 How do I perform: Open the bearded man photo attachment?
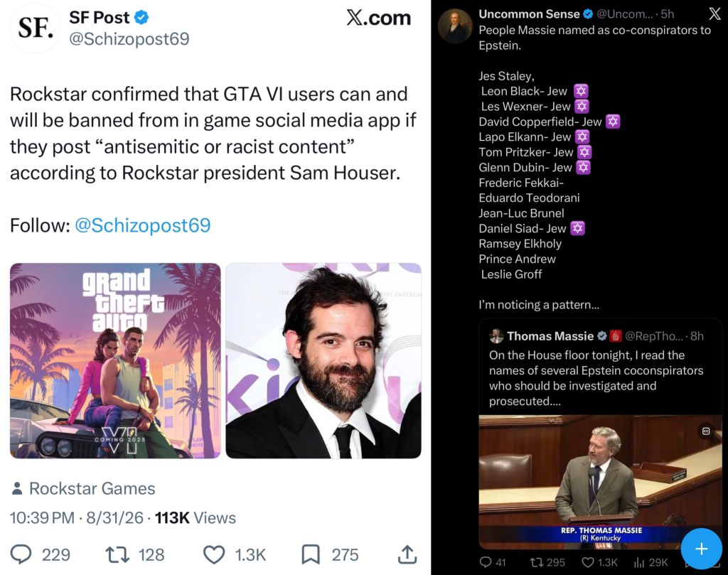point(323,360)
